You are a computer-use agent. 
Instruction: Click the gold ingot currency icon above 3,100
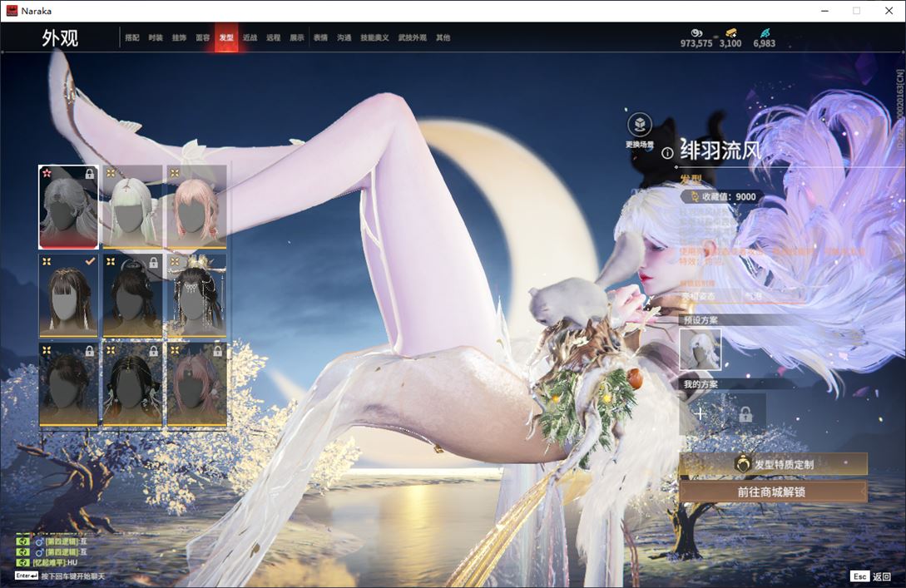coord(731,33)
